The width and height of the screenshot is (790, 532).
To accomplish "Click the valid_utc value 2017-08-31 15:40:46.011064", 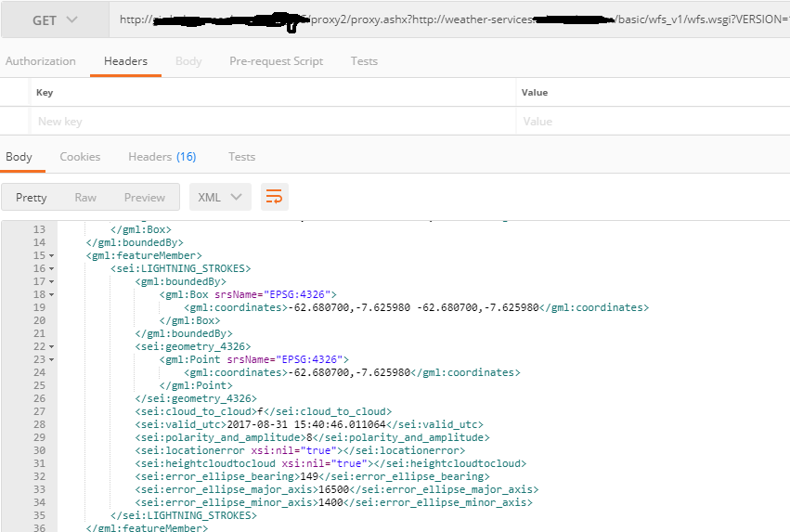I will (x=306, y=424).
